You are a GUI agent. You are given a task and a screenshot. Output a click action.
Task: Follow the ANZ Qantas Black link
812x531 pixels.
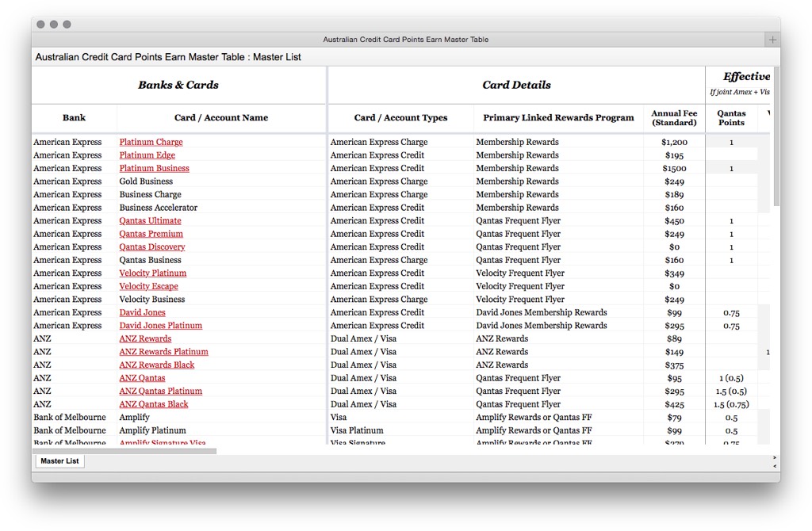point(154,404)
